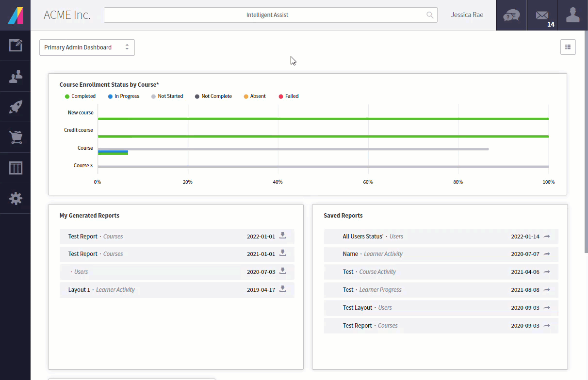Open the Layout 1 Learner Activity report
The height and width of the screenshot is (380, 588).
(177, 290)
